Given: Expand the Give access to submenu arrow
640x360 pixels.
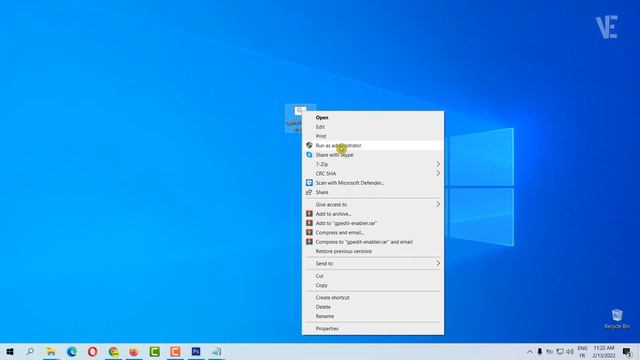Looking at the screenshot, I should [438, 204].
